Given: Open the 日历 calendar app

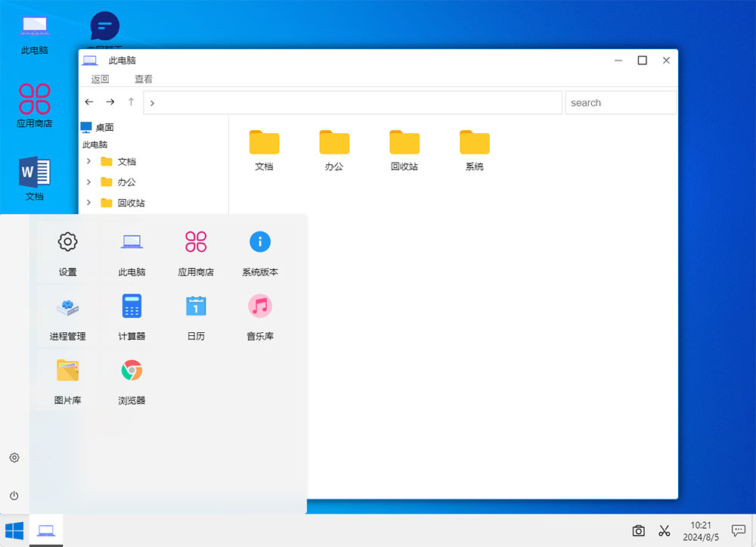Looking at the screenshot, I should [196, 317].
